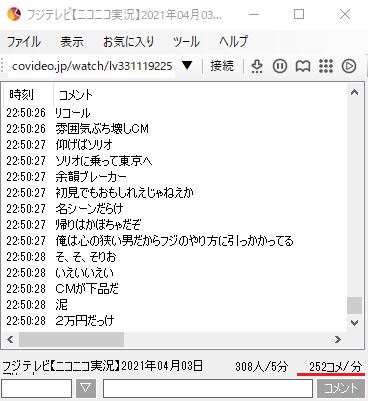368x401 pixels.
Task: Click the URL address field
Action: point(92,66)
